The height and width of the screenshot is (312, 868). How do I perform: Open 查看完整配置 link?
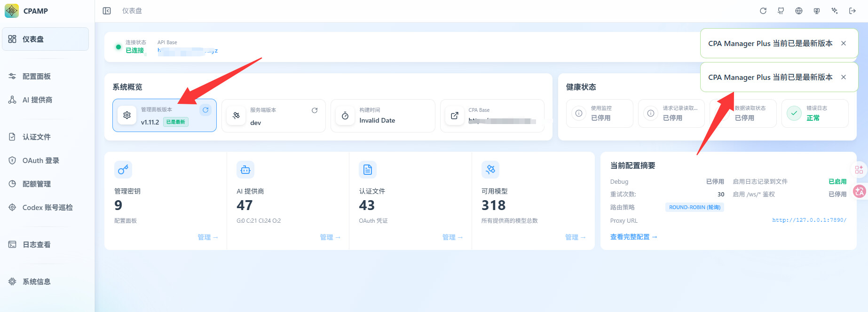click(633, 237)
